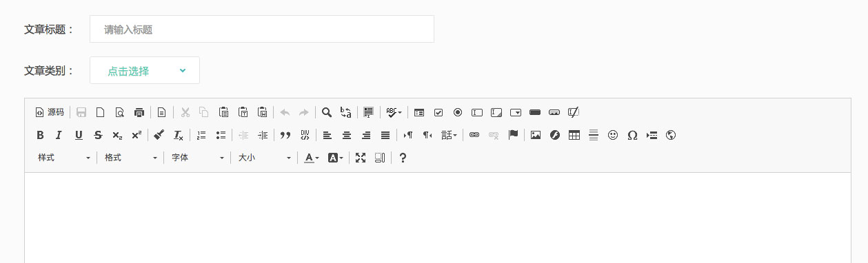The image size is (868, 263).
Task: Insert a Form element icon
Action: [x=419, y=112]
